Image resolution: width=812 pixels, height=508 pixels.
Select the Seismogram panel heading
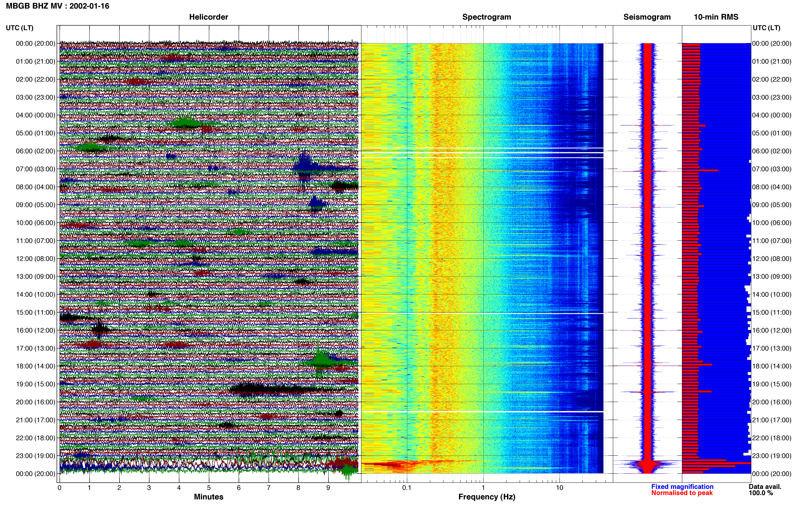[647, 17]
